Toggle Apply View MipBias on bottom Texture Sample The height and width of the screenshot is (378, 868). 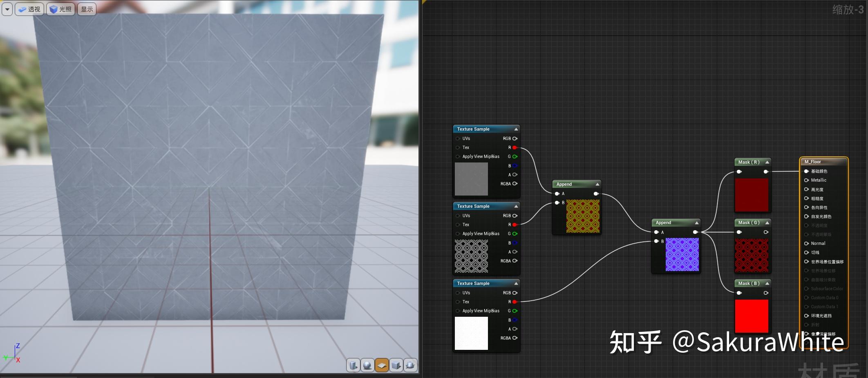tap(458, 311)
